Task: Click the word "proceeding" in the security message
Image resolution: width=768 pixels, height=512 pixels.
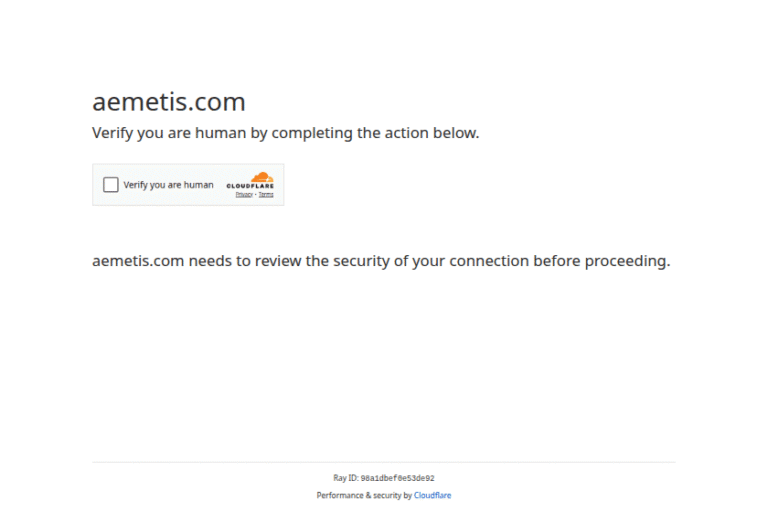Action: 624,261
